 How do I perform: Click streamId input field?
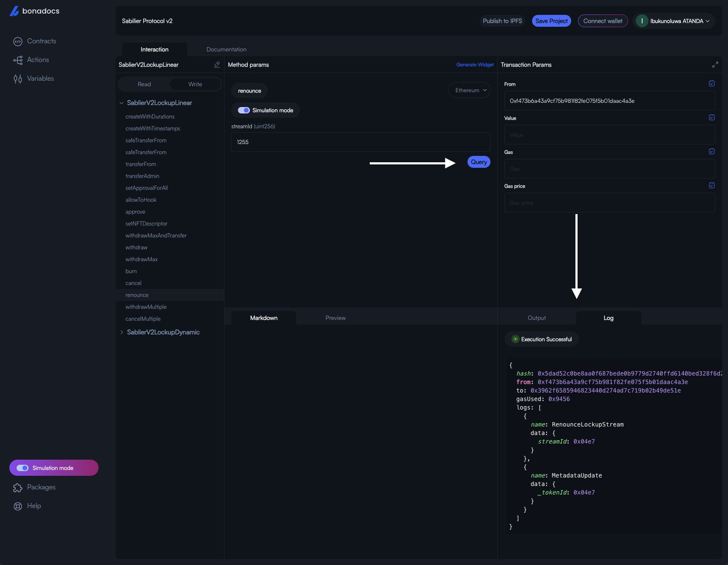[360, 142]
